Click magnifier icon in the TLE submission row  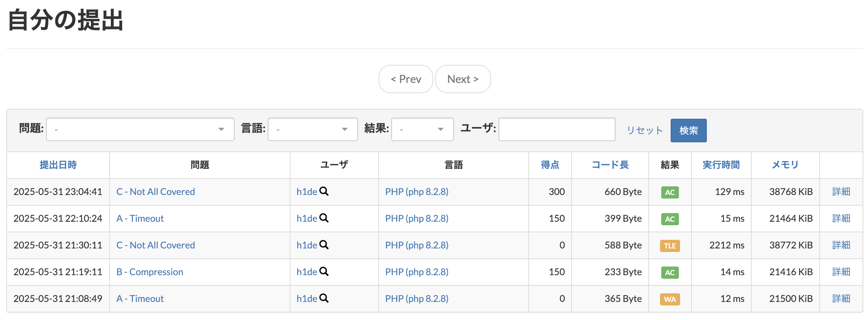tap(324, 245)
